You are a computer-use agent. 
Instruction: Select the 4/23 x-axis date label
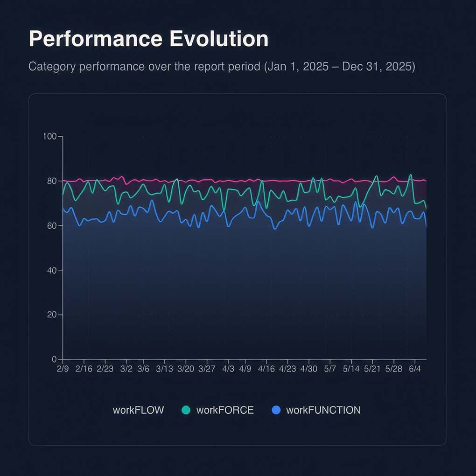(x=287, y=369)
